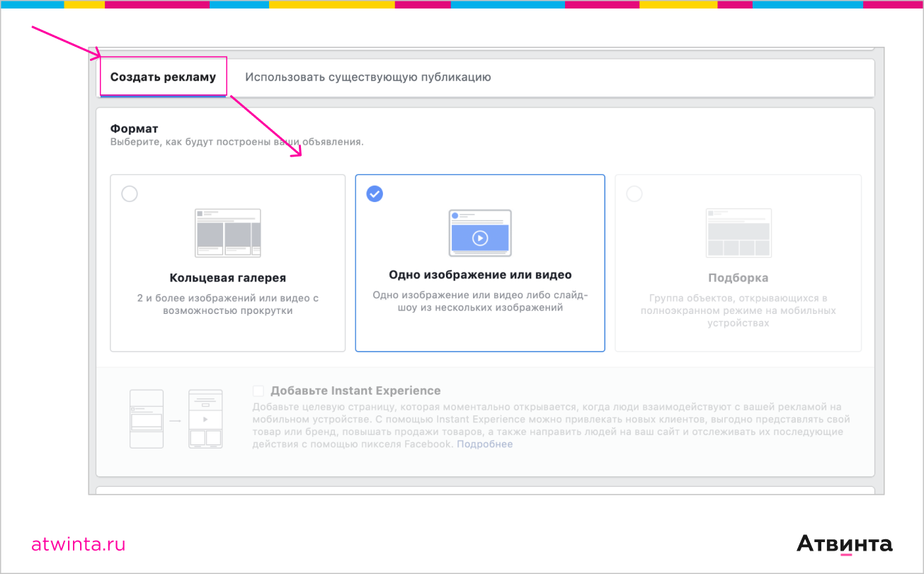924x574 pixels.
Task: Click the Кольцевая галерея card title
Action: pos(227,278)
